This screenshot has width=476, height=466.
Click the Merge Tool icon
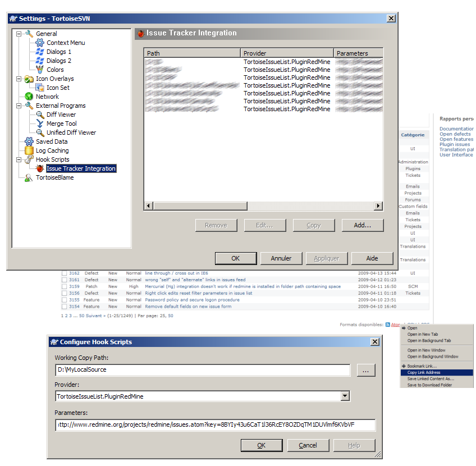point(40,124)
